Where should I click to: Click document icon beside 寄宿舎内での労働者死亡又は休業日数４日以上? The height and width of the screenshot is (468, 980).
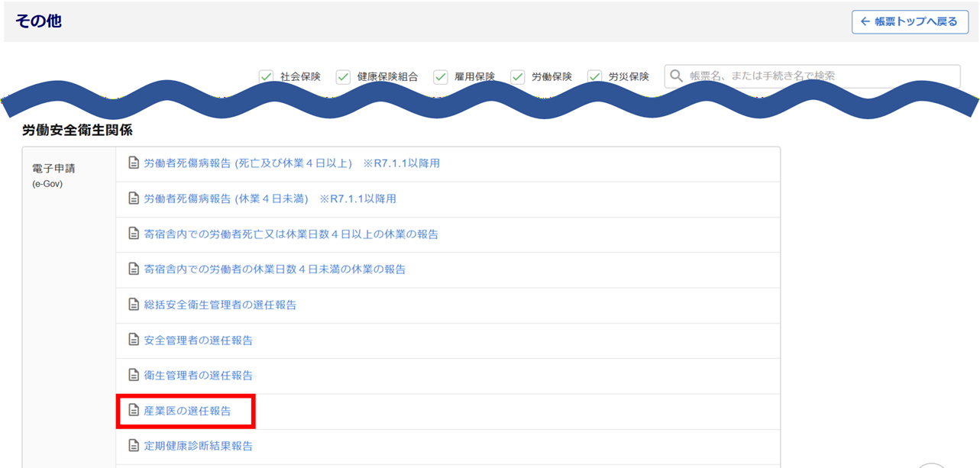tap(134, 234)
